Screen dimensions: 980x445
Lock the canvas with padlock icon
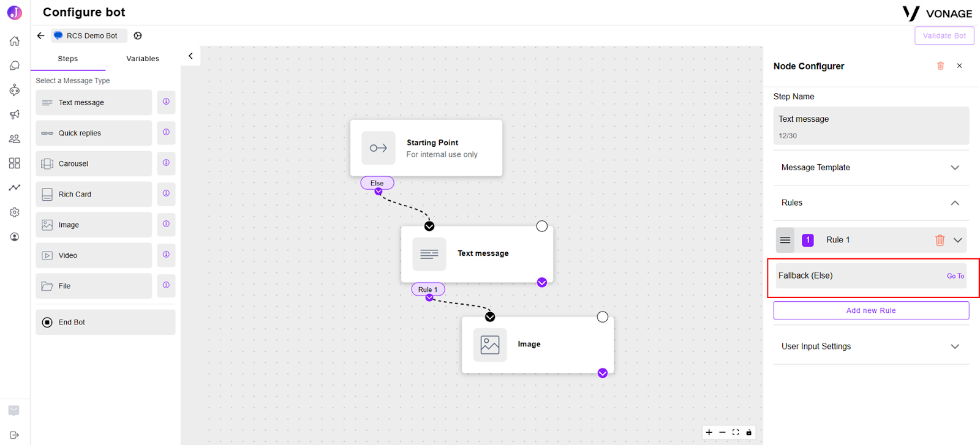(748, 432)
